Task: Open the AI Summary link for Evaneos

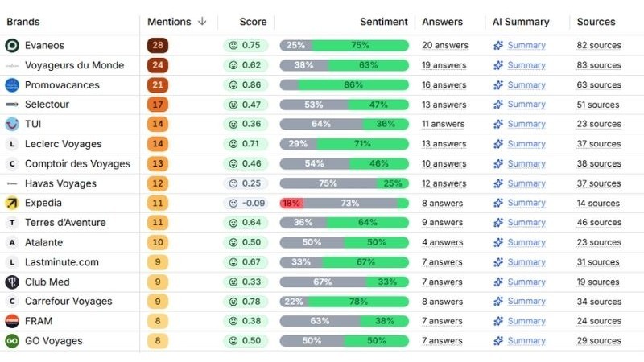Action: pos(526,45)
